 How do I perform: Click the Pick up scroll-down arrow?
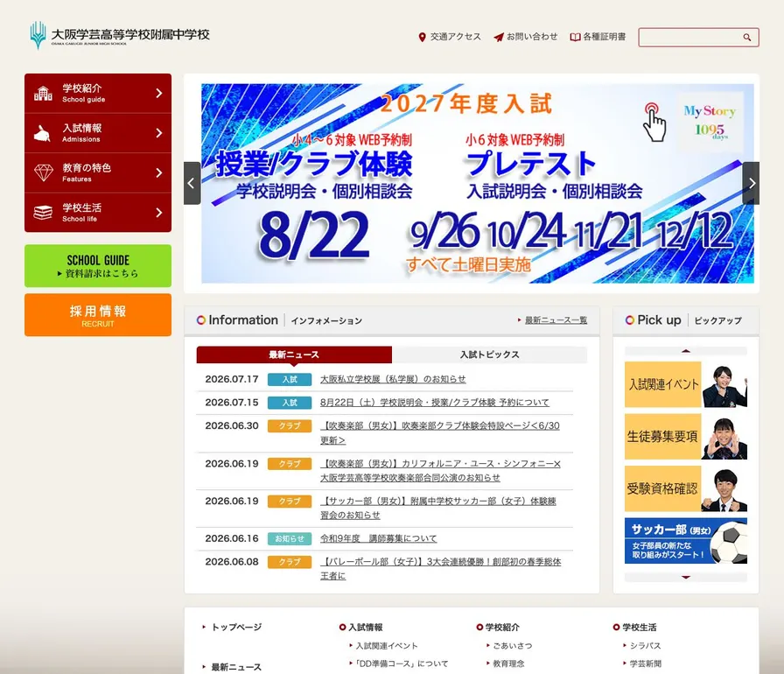click(685, 577)
